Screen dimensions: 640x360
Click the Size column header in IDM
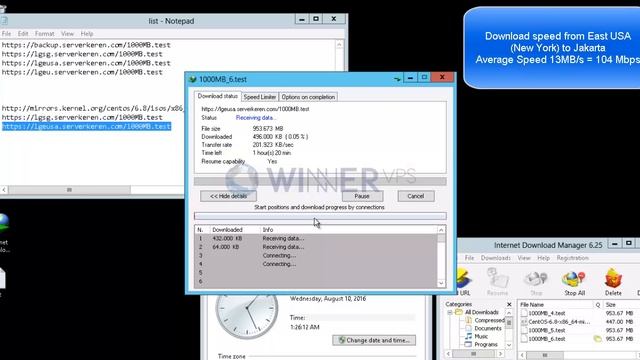621,305
